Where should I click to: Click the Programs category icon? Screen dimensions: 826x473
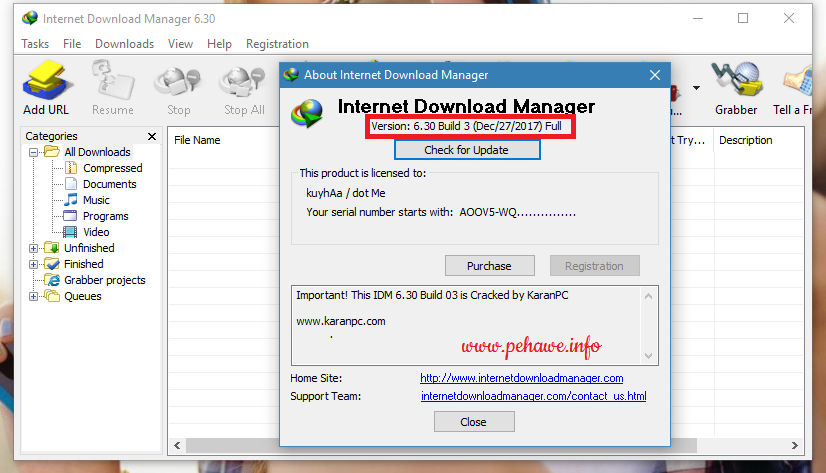pyautogui.click(x=70, y=215)
